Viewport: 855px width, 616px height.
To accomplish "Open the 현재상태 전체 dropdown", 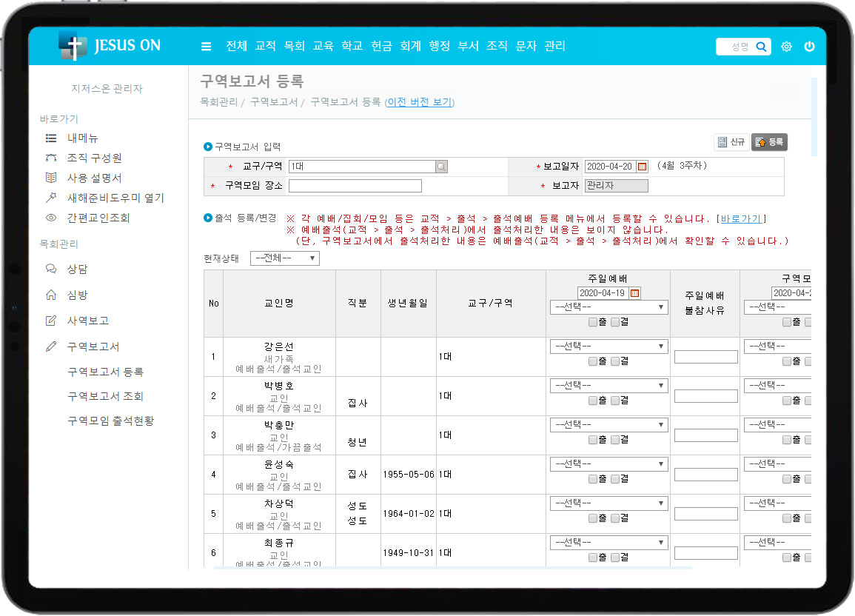I will click(x=285, y=258).
